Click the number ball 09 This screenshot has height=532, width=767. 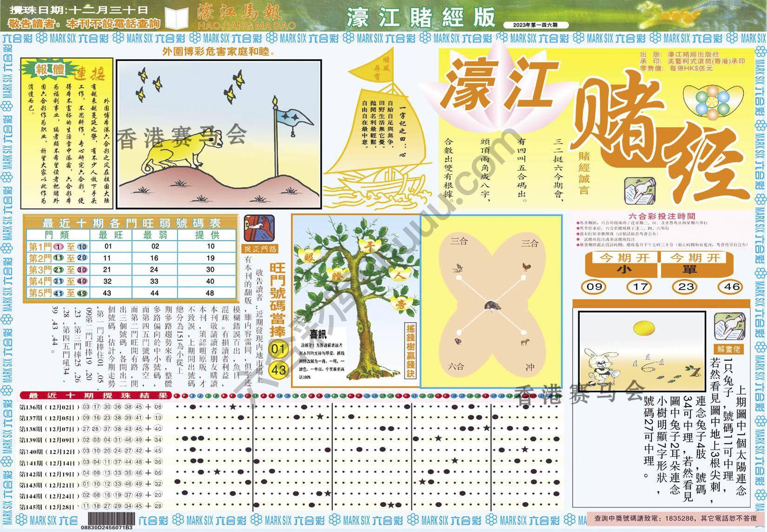click(x=594, y=287)
